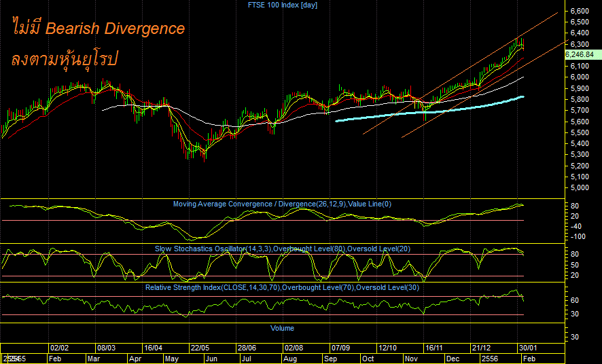This screenshot has height=364, width=602.
Task: Click the -40 label on the MACD scale
Action: (x=575, y=226)
